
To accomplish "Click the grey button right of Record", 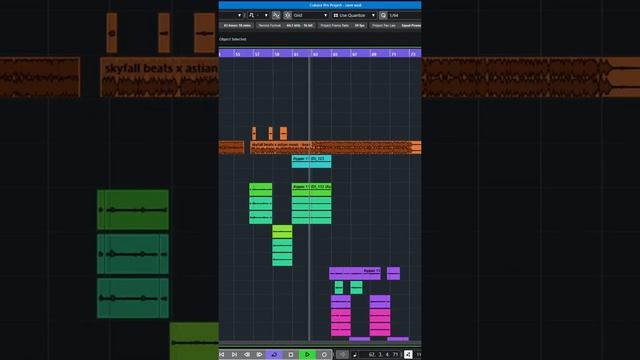I will 342,355.
